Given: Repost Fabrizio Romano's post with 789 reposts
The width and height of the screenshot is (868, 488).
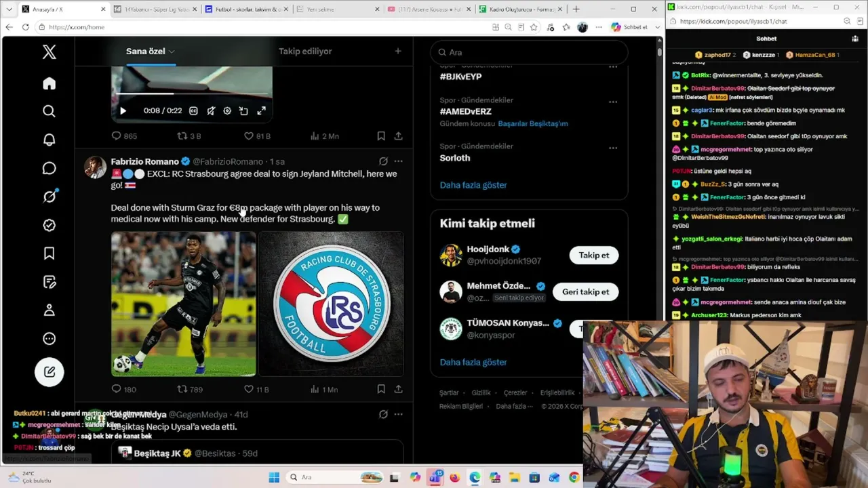Looking at the screenshot, I should 190,389.
